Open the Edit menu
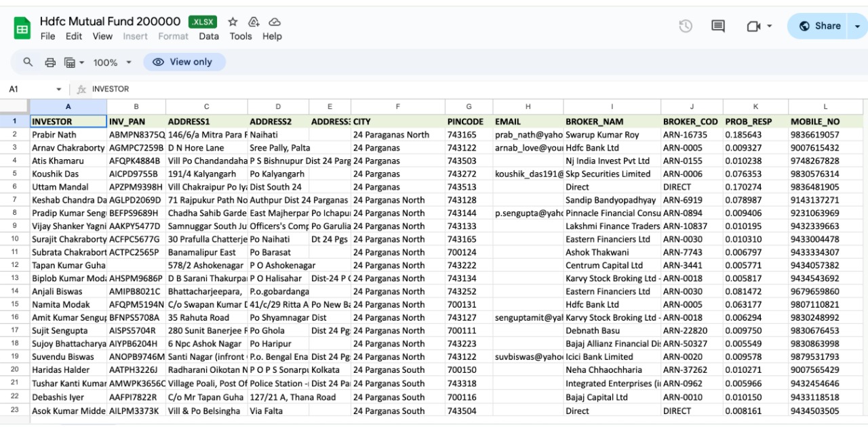868x427 pixels. click(74, 36)
